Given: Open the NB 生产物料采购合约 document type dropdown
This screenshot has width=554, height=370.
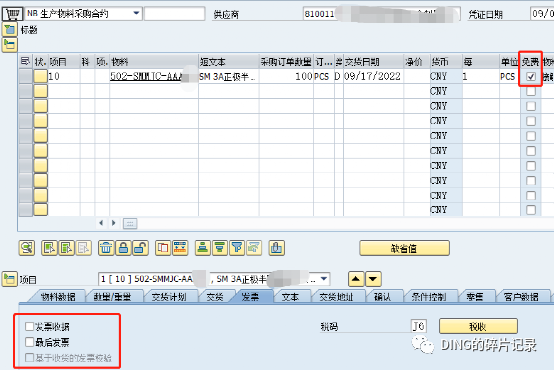Looking at the screenshot, I should 136,14.
